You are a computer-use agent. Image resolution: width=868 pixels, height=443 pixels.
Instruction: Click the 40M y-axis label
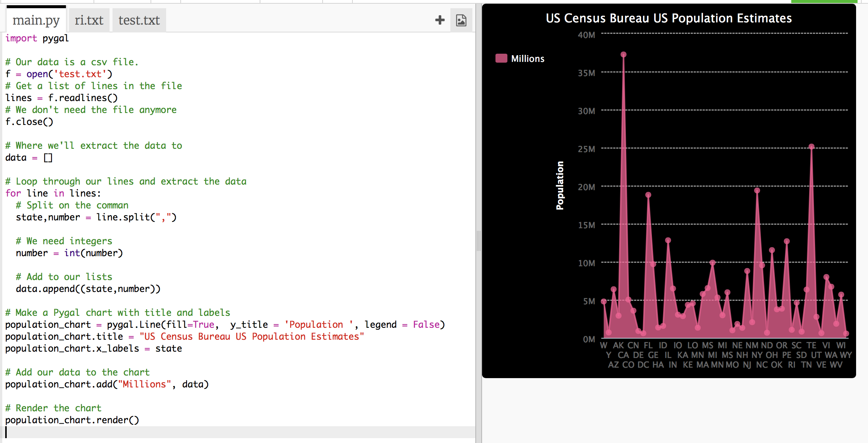pyautogui.click(x=586, y=35)
